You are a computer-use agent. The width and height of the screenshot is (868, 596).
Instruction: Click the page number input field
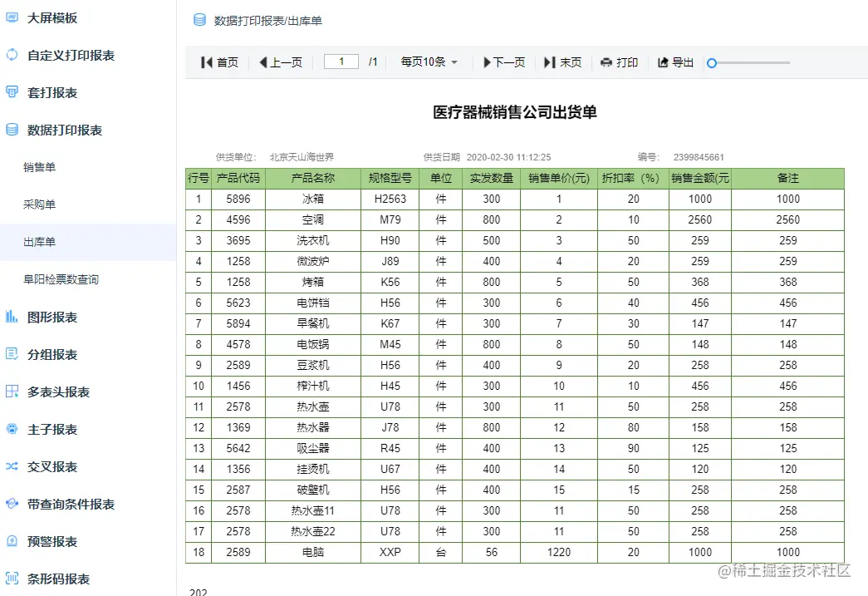[x=341, y=62]
